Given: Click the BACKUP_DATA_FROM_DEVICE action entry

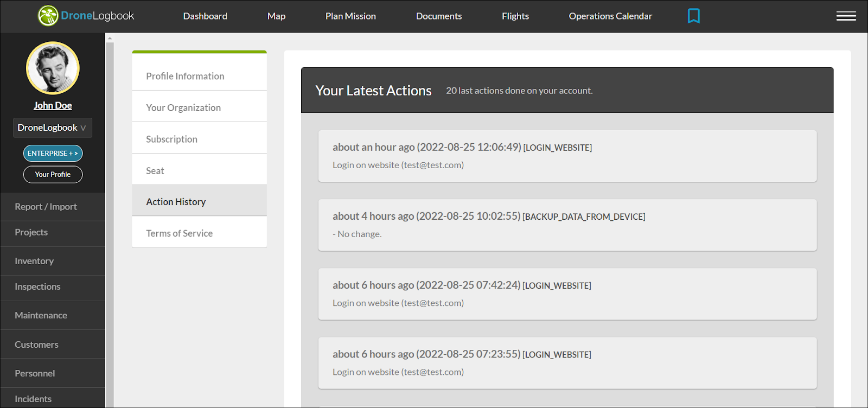Looking at the screenshot, I should [567, 225].
